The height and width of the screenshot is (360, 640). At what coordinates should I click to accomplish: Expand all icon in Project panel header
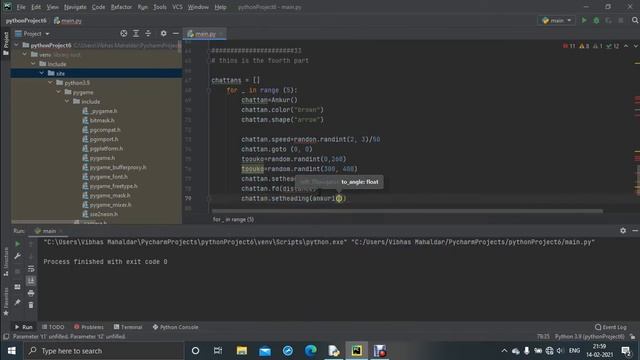pos(136,33)
